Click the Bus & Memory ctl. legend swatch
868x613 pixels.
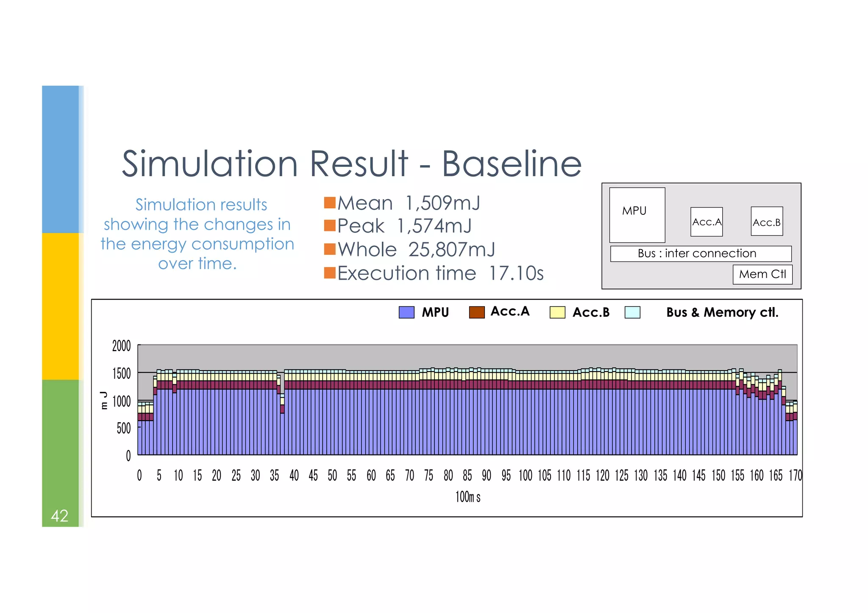click(x=632, y=312)
